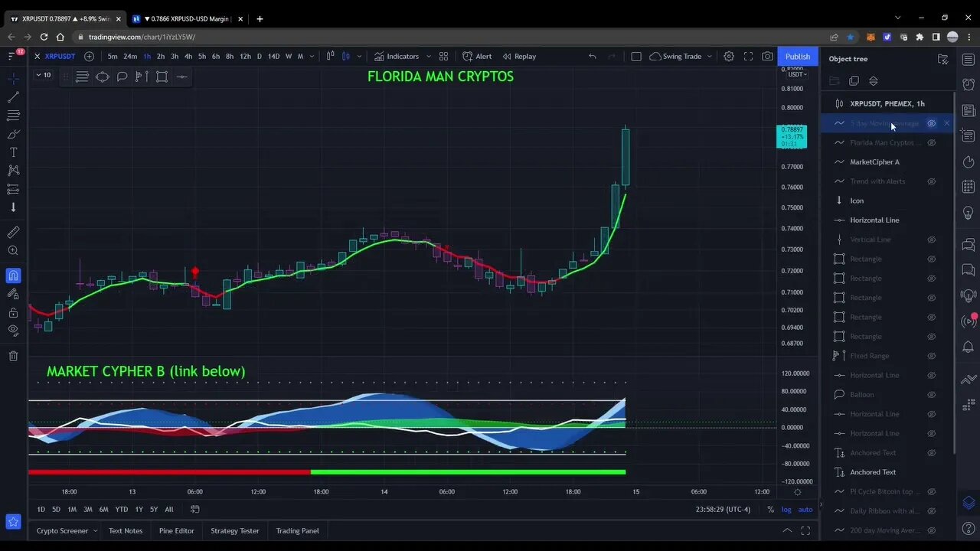Show the Fixed Range object eye toggle
The width and height of the screenshot is (980, 551).
coord(932,356)
